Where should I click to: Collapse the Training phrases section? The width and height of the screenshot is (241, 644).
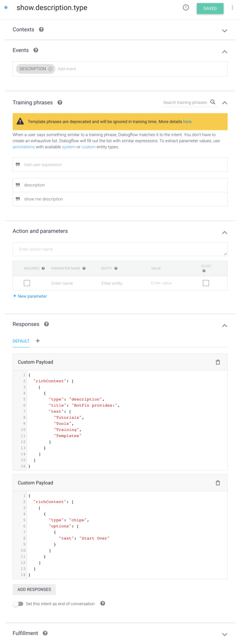click(225, 103)
